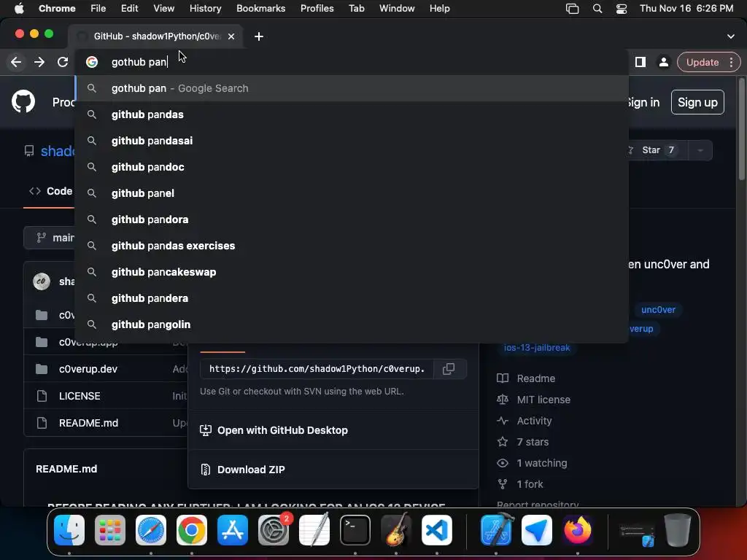Copy the clone URL to clipboard
747x560 pixels.
click(449, 368)
